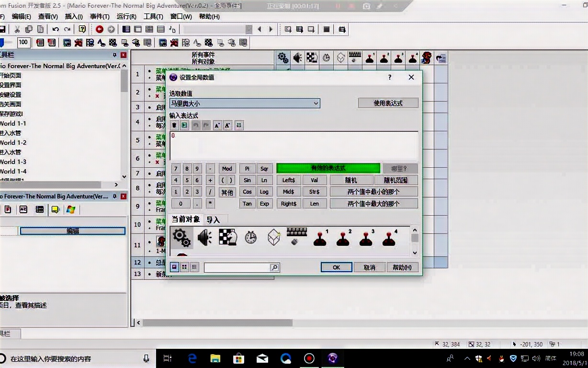Click the 两个值中最小的那个 button

pyautogui.click(x=373, y=192)
